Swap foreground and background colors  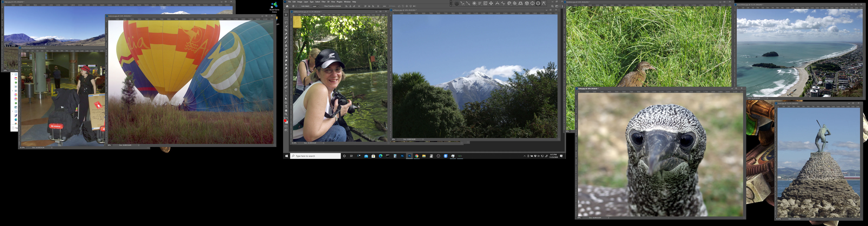pos(287,118)
